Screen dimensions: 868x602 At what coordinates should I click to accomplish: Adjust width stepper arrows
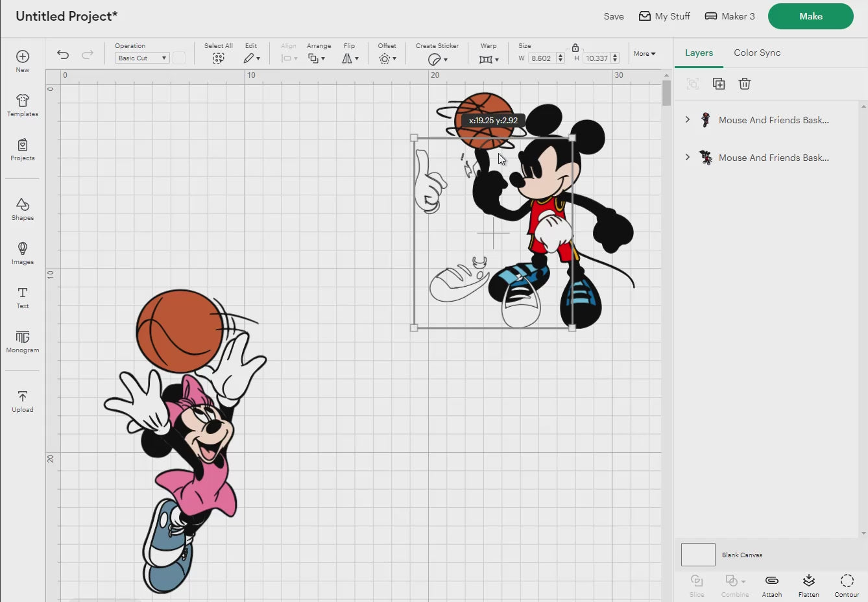coord(561,58)
